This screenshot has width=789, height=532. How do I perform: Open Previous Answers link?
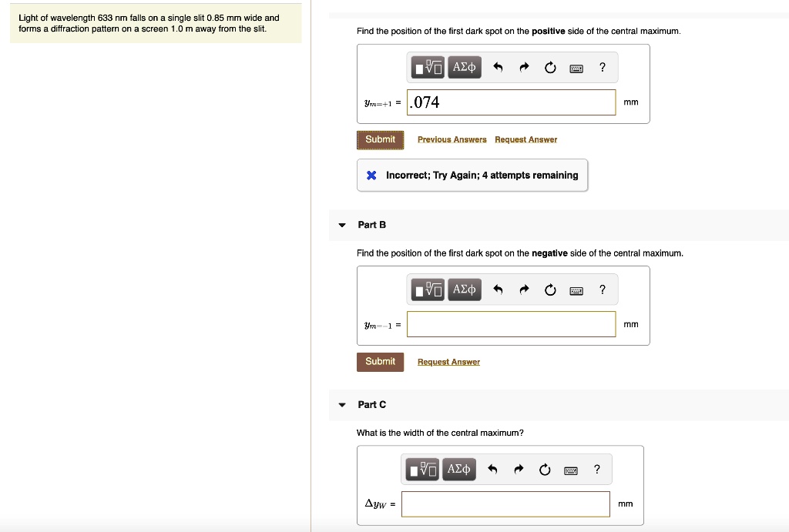[x=452, y=140]
